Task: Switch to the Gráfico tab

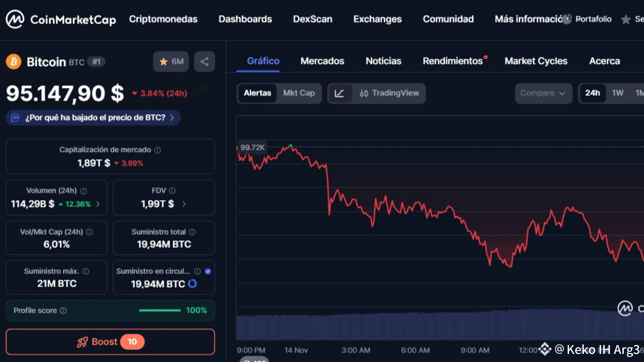Action: tap(263, 61)
